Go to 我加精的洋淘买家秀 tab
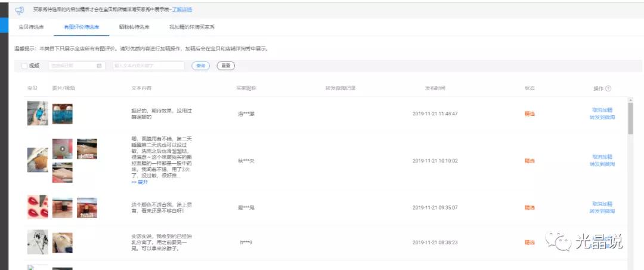644x270 pixels. tap(192, 27)
